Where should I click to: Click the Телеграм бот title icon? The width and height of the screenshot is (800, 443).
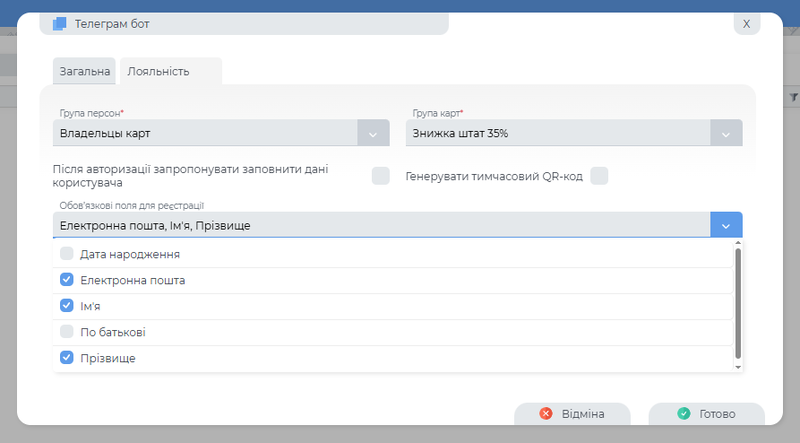59,23
